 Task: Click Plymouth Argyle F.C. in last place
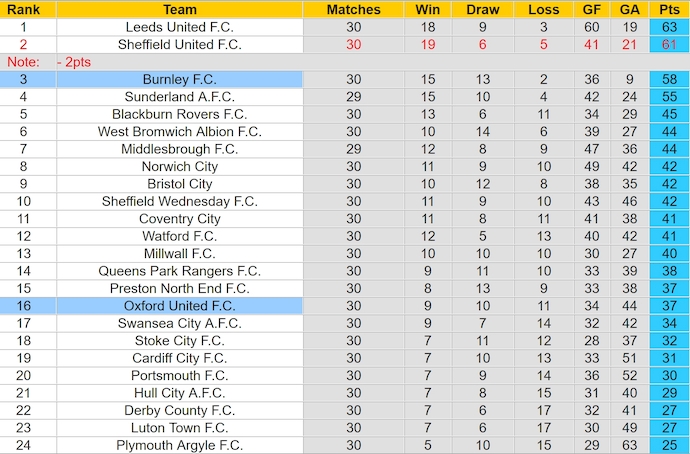click(179, 445)
